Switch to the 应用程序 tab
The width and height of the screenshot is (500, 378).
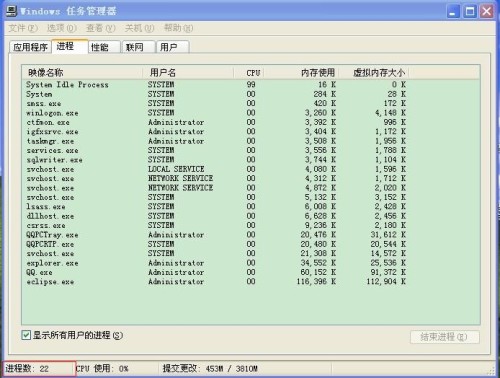pyautogui.click(x=31, y=47)
